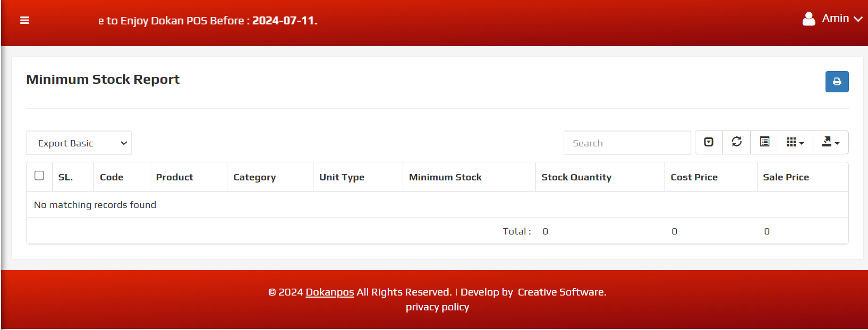Screen dimensions: 868x330
Task: Sort by the Minimum Stock column
Action: 445,177
